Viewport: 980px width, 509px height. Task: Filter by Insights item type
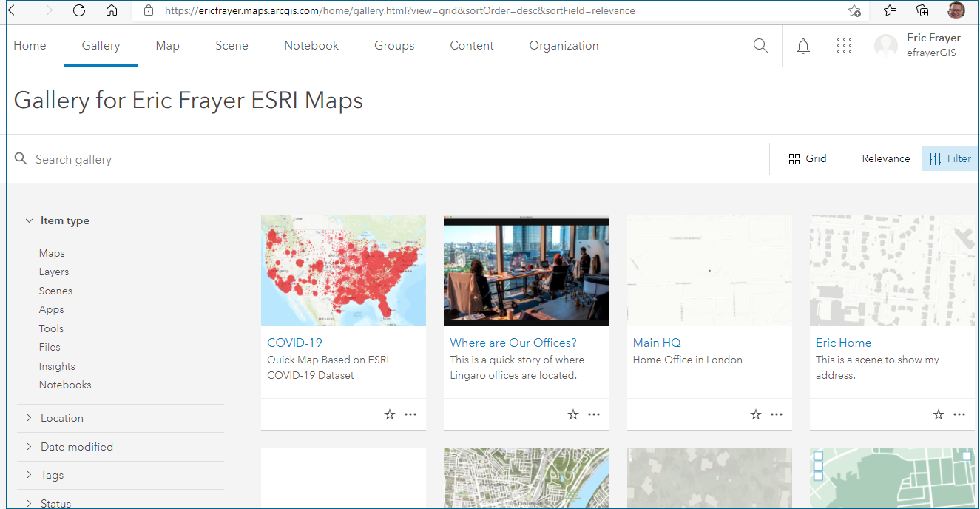(x=57, y=366)
